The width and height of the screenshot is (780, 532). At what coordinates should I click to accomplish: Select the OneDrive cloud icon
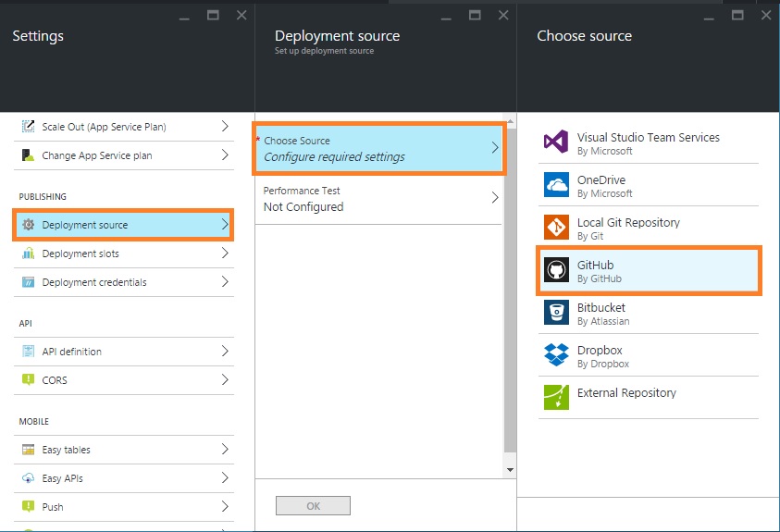(556, 185)
